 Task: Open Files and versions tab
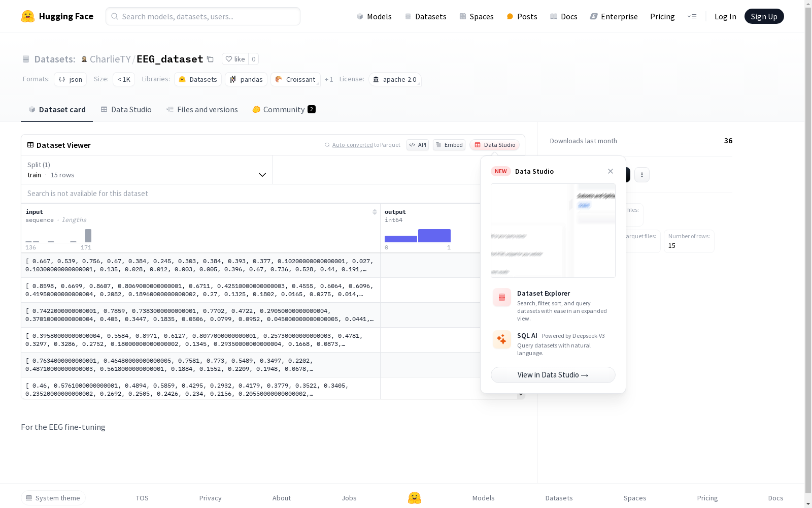pyautogui.click(x=202, y=110)
